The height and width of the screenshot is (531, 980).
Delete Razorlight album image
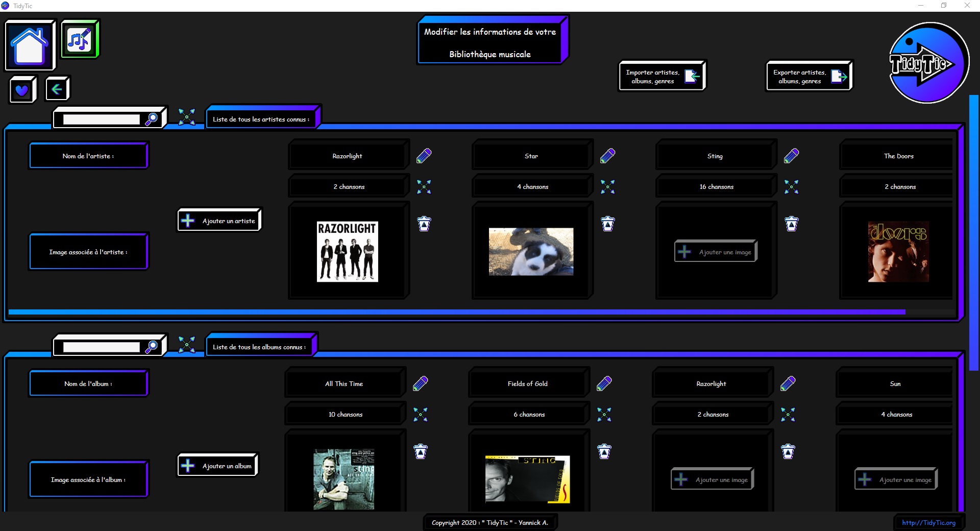tap(788, 451)
